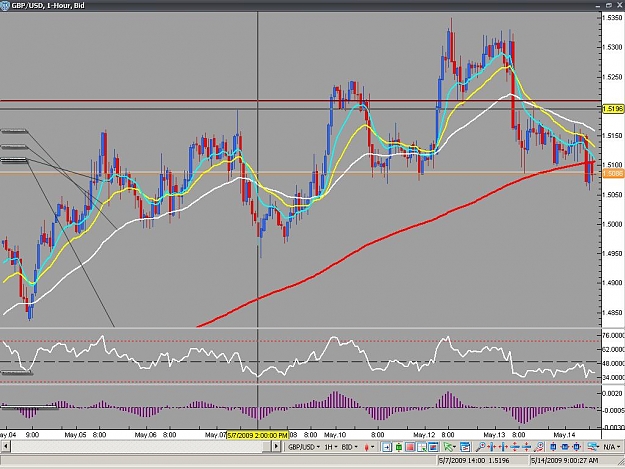Minimize the GBP/USD chart window

pyautogui.click(x=598, y=5)
